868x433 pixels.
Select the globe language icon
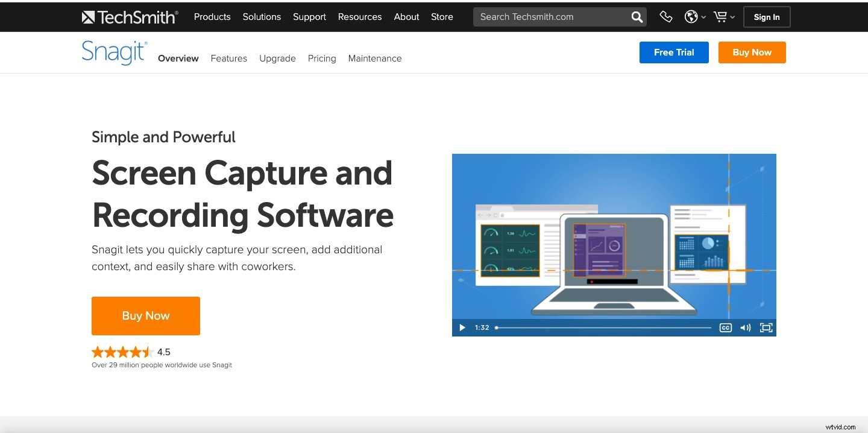(x=691, y=17)
